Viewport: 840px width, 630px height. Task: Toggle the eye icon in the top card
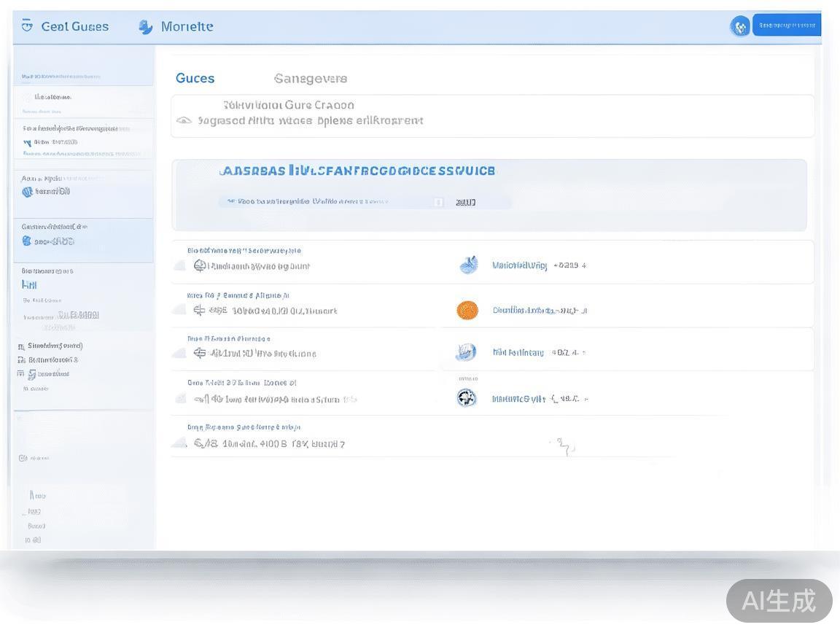click(184, 120)
